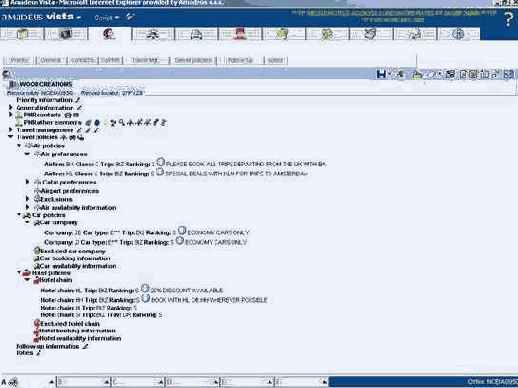Click note icon on first Air preference line

click(x=161, y=162)
